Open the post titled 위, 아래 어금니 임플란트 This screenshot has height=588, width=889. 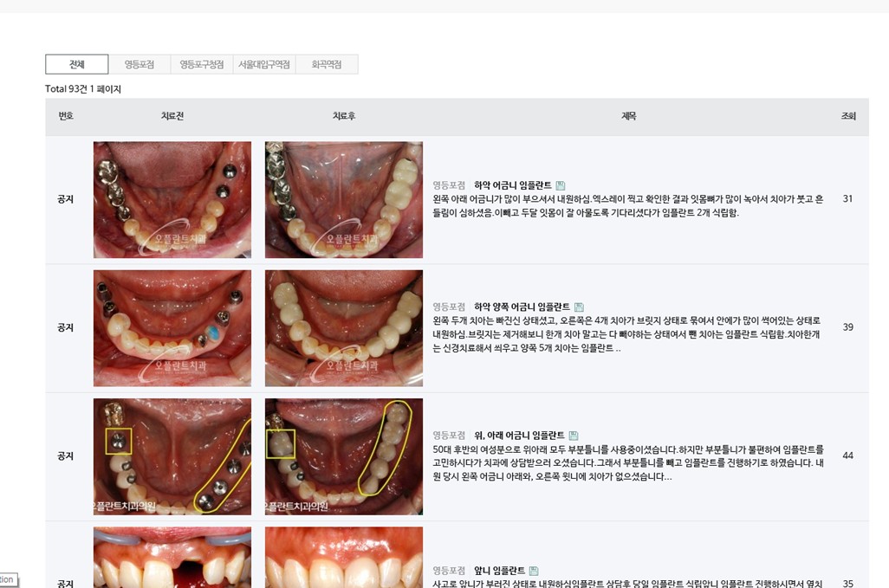(519, 435)
